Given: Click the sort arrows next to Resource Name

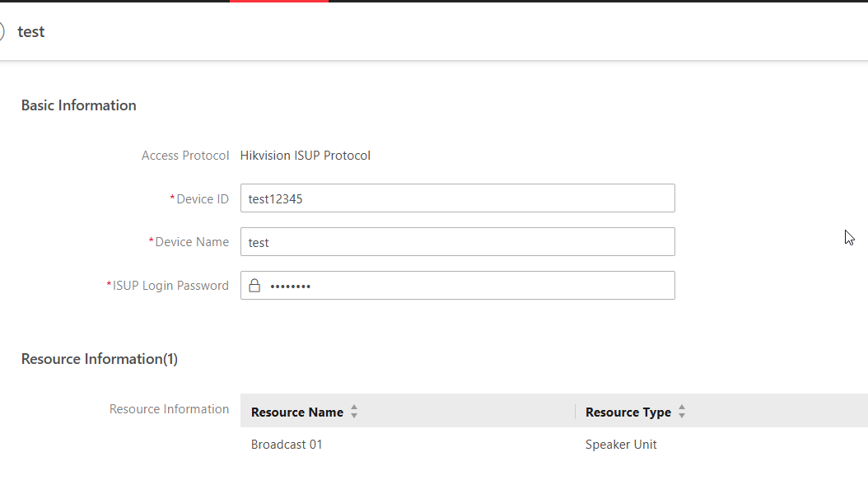Looking at the screenshot, I should 354,412.
